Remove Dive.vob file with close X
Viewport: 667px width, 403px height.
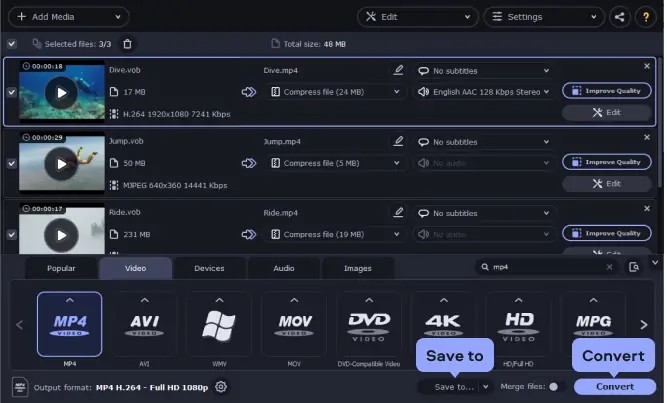click(x=647, y=66)
